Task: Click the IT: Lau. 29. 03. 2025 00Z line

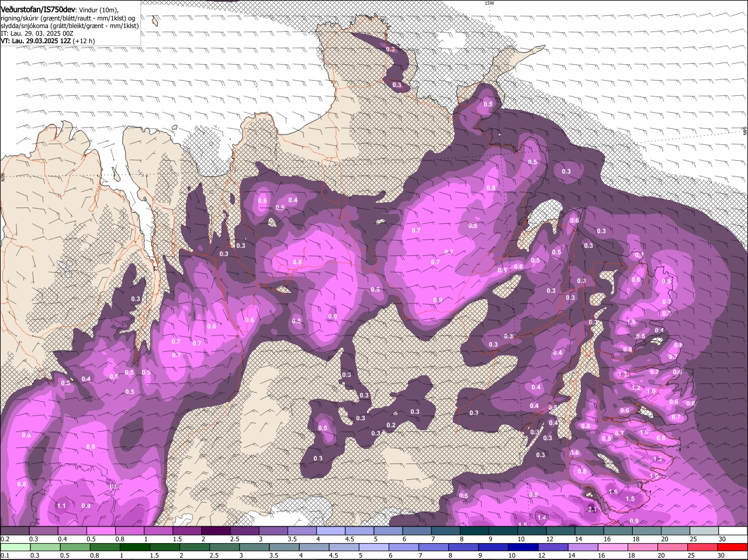Action: point(37,33)
